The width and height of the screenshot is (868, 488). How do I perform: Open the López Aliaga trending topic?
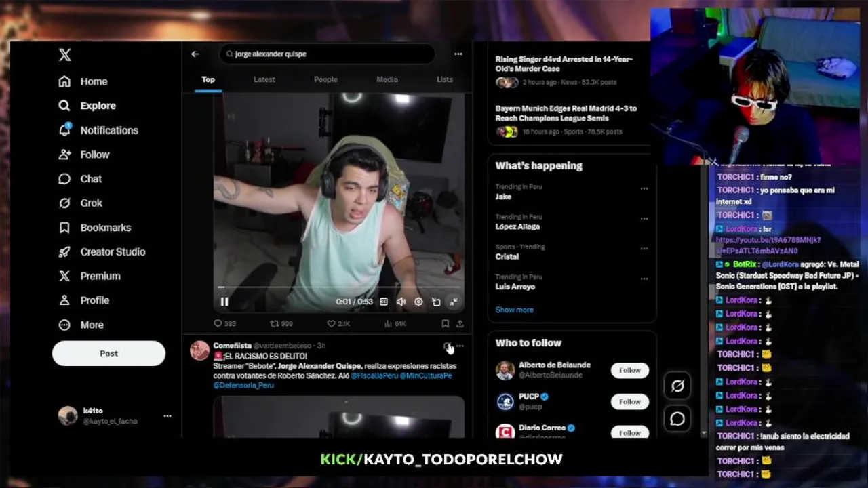(517, 227)
